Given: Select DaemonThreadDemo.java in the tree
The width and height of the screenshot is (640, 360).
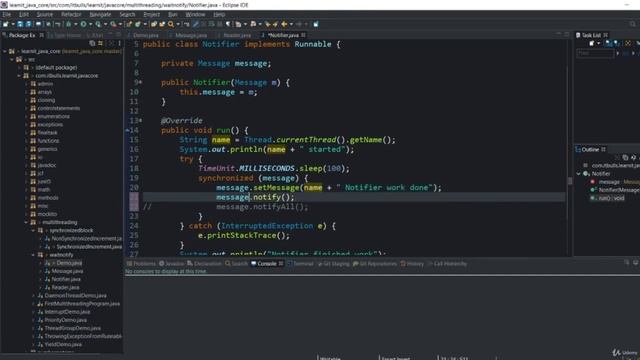Looking at the screenshot, I should pyautogui.click(x=75, y=296).
